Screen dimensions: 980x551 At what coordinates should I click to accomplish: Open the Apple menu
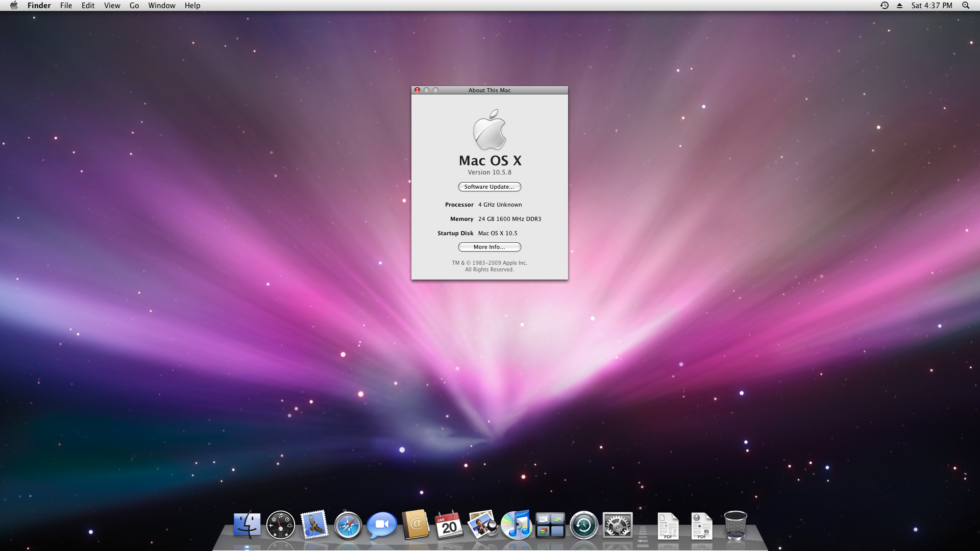click(x=14, y=6)
